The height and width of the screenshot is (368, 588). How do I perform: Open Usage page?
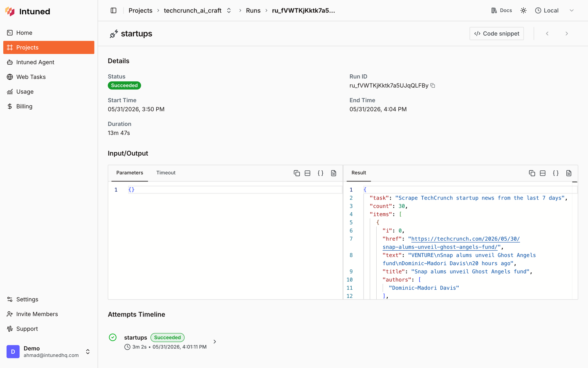49,92
